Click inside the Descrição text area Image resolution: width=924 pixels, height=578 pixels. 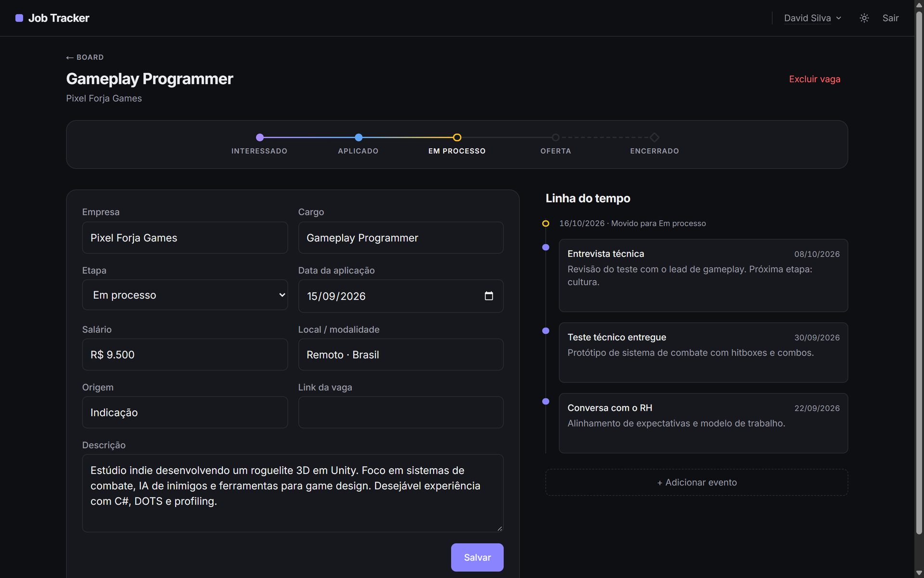coord(293,493)
